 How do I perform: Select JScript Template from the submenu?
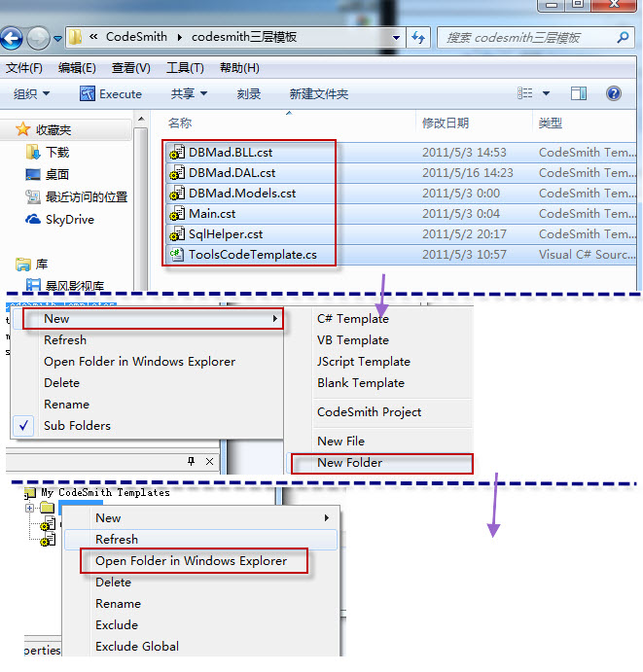(x=364, y=362)
